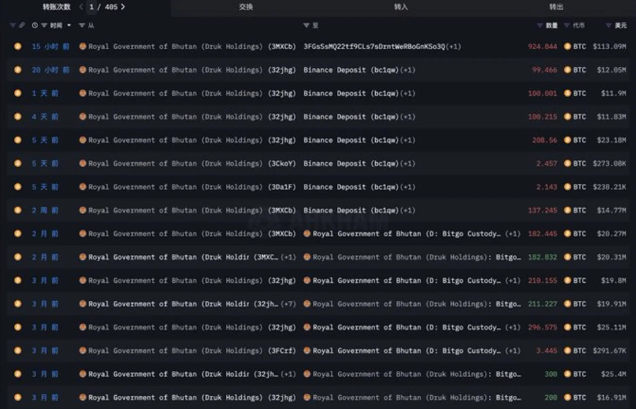Open the 交换 tab
Image resolution: width=636 pixels, height=409 pixels.
pyautogui.click(x=246, y=7)
